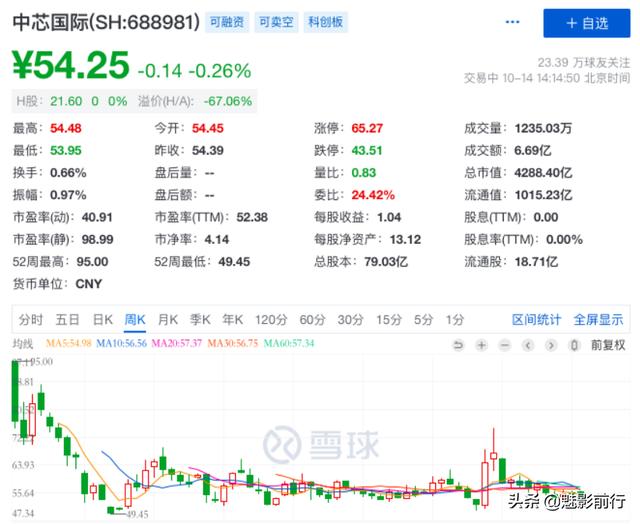
Task: Switch to the 五日 chart tab
Action: pos(67,320)
